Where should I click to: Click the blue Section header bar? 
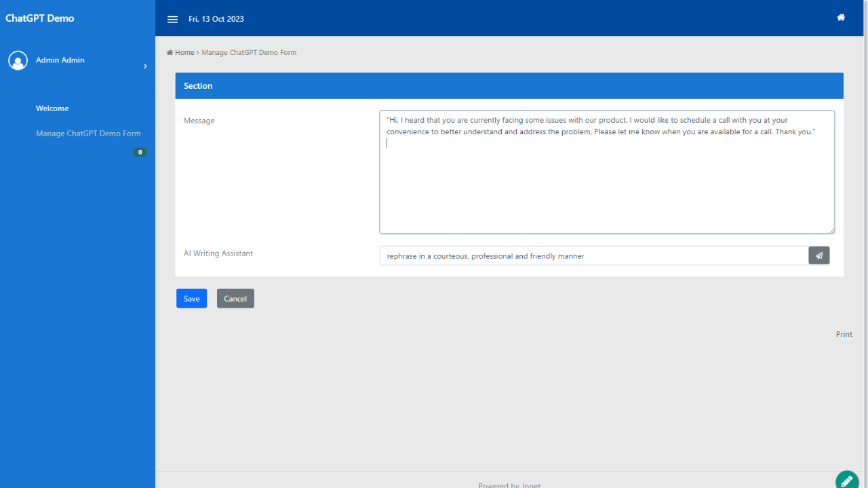(509, 86)
